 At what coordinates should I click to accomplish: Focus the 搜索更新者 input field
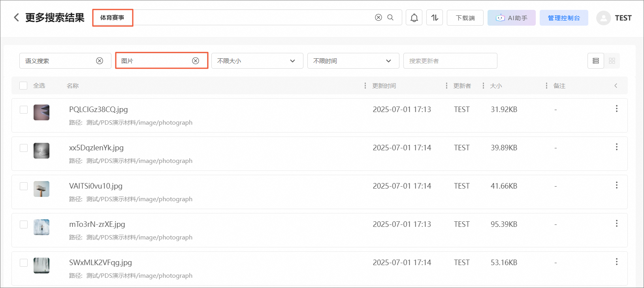pyautogui.click(x=450, y=61)
